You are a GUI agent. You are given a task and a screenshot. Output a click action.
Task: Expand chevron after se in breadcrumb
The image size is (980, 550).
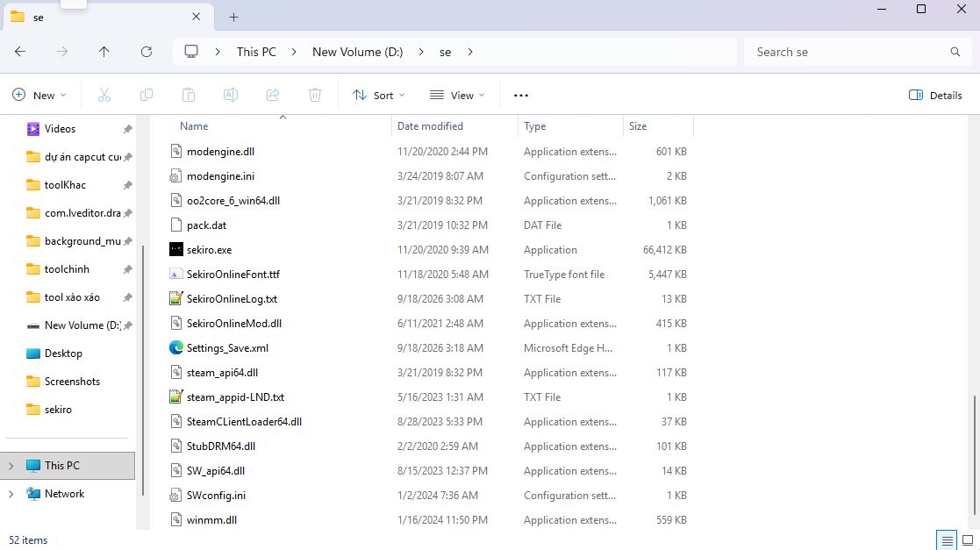coord(470,52)
